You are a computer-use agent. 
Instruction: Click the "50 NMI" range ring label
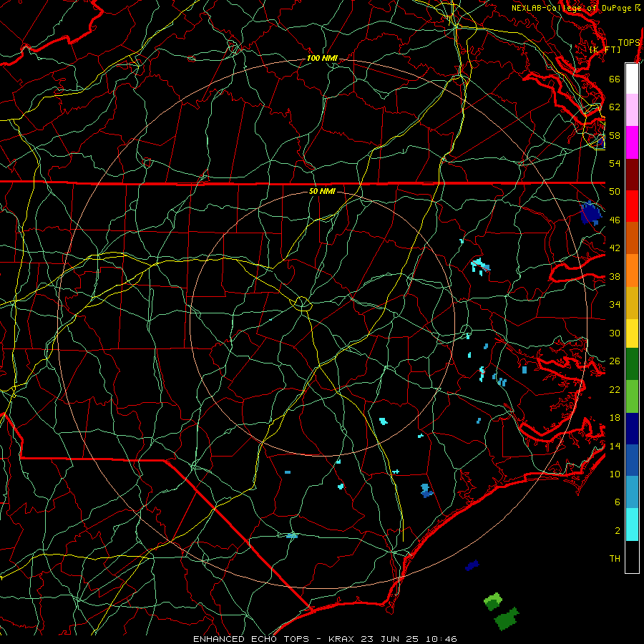coord(322,191)
